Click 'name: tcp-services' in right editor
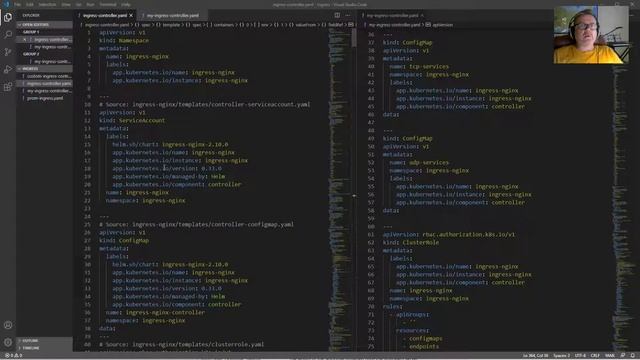The image size is (640, 360). [x=419, y=67]
